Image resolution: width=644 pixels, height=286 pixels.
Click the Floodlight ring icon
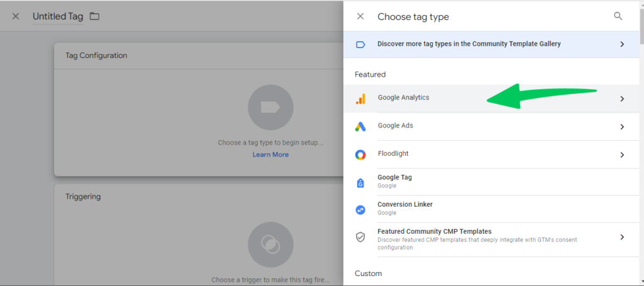(x=360, y=155)
